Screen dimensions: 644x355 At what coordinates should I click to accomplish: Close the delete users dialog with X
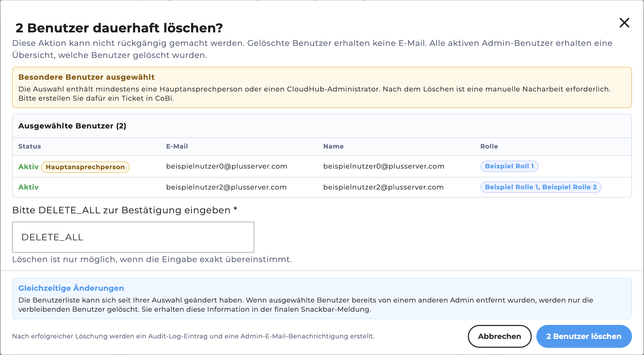coord(624,23)
